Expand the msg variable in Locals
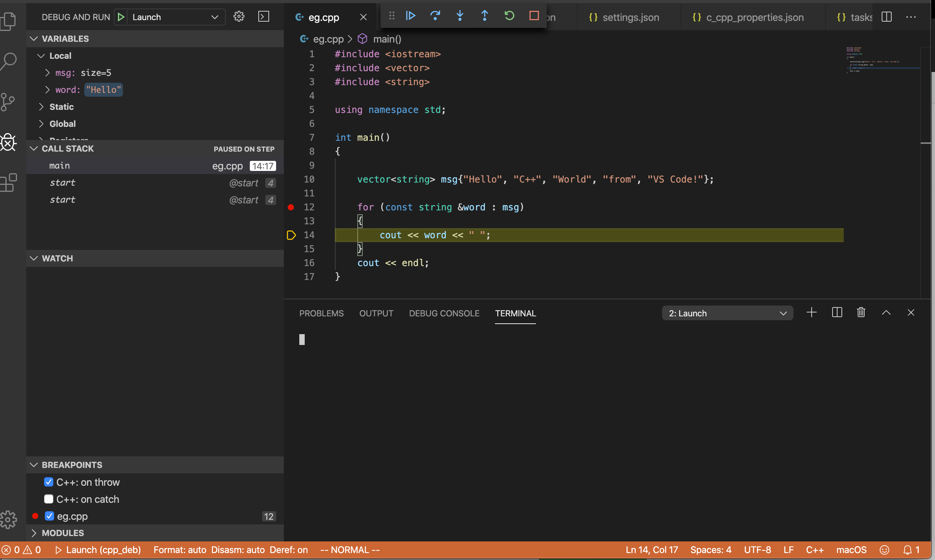Image resolution: width=935 pixels, height=560 pixels. click(48, 73)
